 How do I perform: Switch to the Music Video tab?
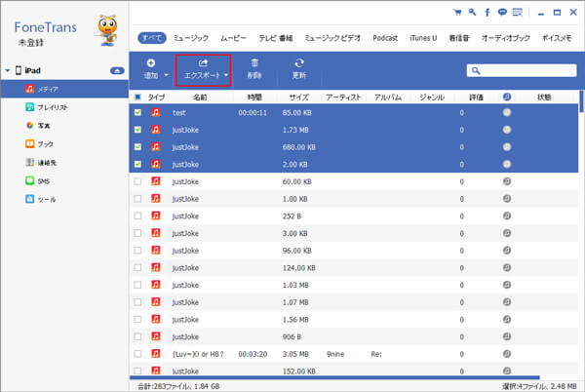pos(332,38)
